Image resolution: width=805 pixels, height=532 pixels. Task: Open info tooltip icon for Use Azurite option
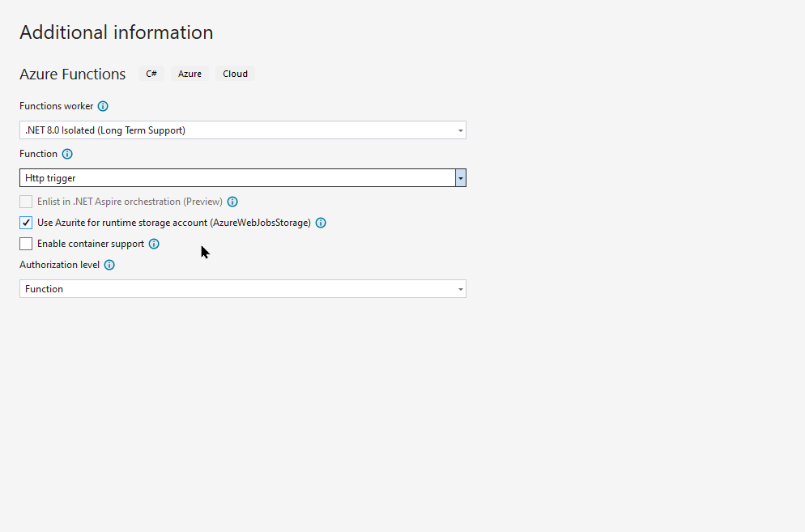321,223
